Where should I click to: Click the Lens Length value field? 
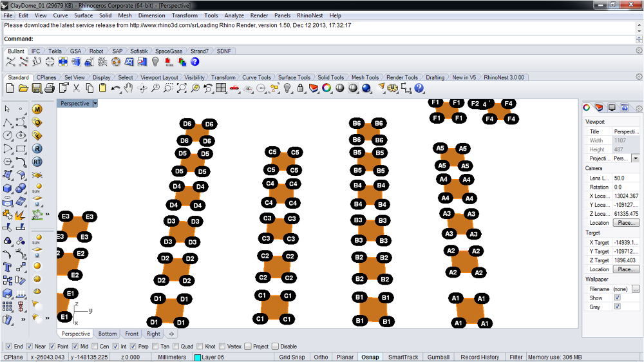click(626, 178)
